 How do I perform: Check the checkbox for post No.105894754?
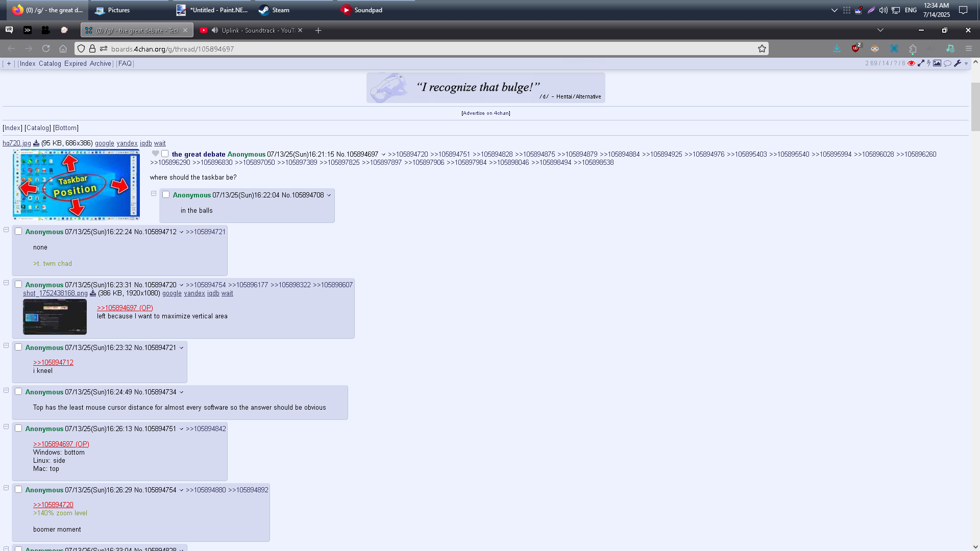pyautogui.click(x=18, y=489)
